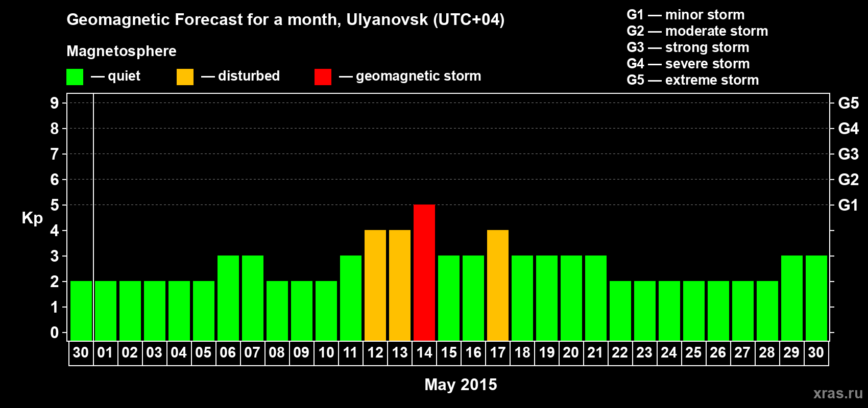Screen dimensions: 868x408
Task: Click Kp value 7 on the left axis
Action: tap(55, 154)
